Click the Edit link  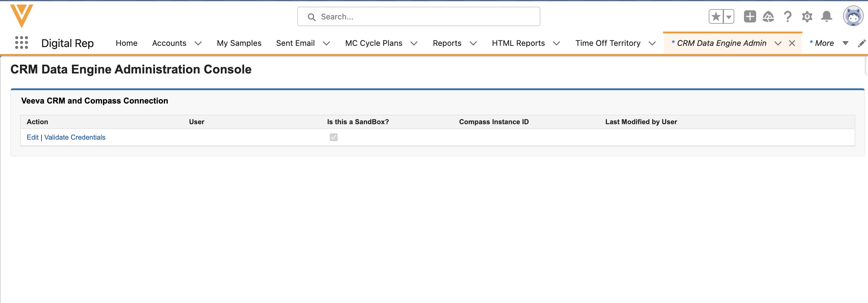click(32, 137)
